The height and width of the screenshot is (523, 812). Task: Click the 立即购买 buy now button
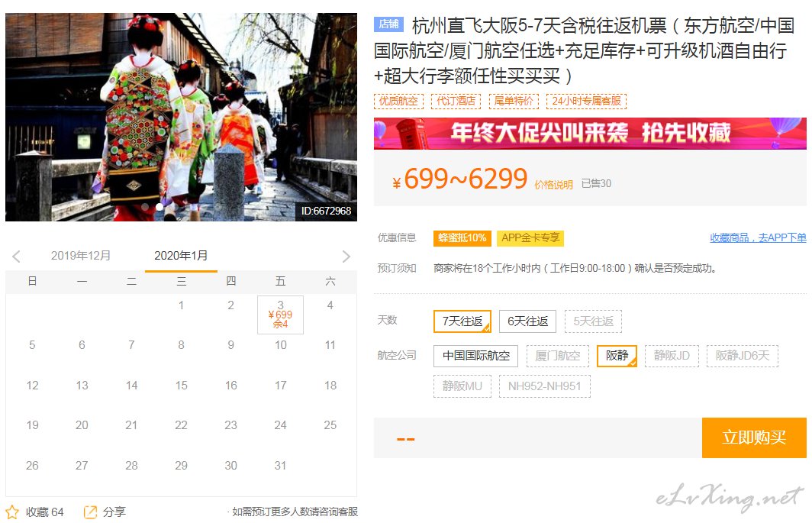click(754, 438)
